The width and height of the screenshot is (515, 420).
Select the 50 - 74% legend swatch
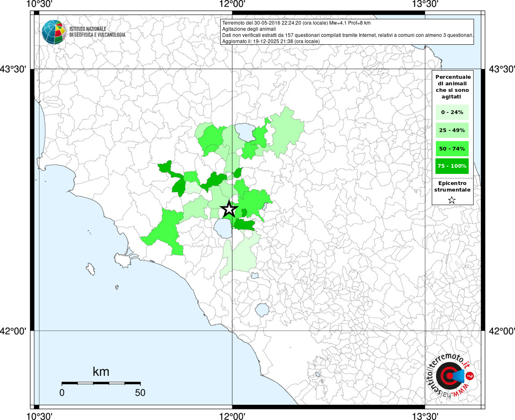point(452,148)
